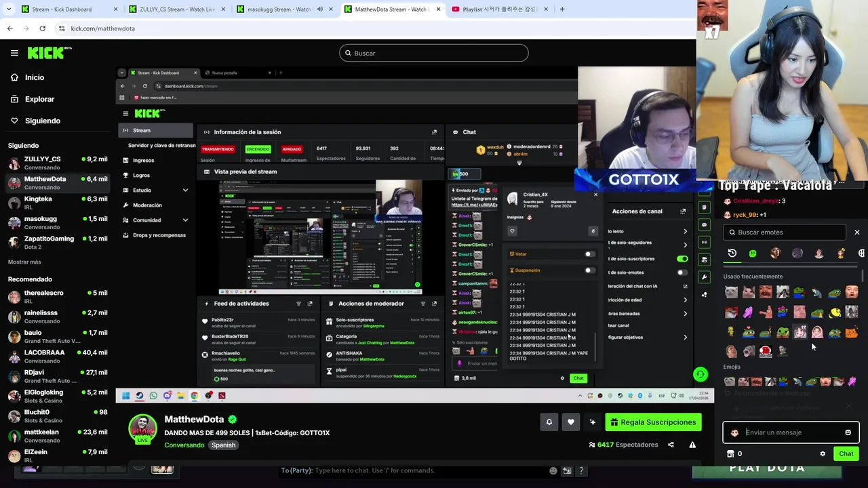Pop out the Acciones de canal panel
Image resolution: width=868 pixels, height=488 pixels.
coord(683,211)
